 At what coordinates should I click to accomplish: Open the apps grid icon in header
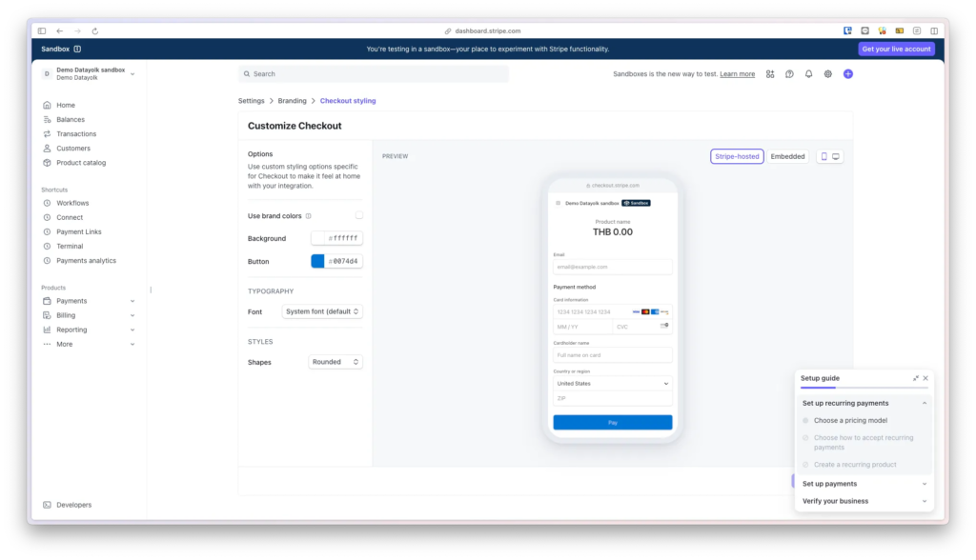[x=770, y=74]
